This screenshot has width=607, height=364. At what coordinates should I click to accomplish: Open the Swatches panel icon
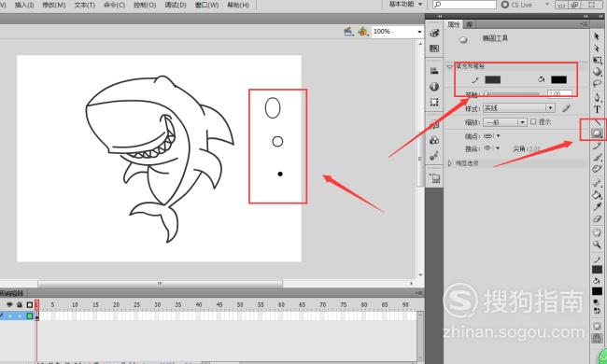(x=434, y=49)
